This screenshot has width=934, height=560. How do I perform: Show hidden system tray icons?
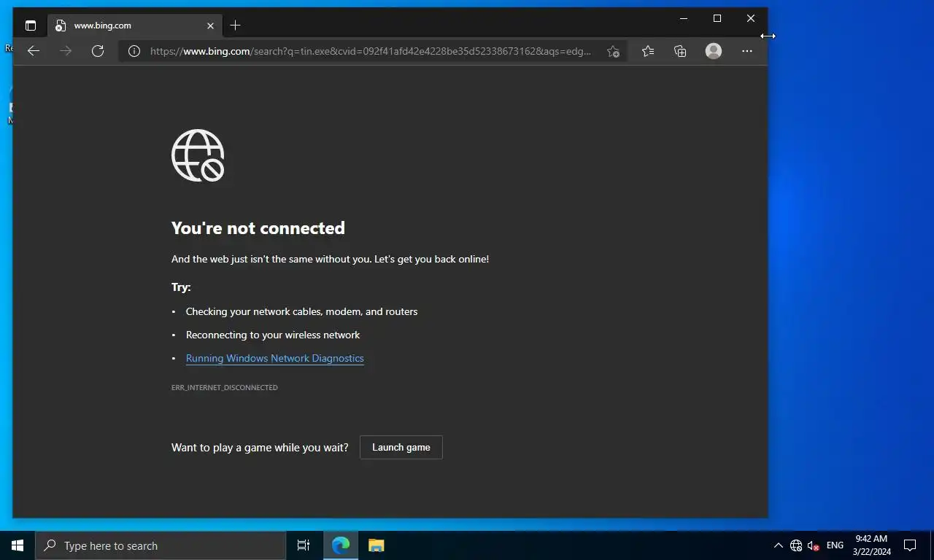pos(778,545)
